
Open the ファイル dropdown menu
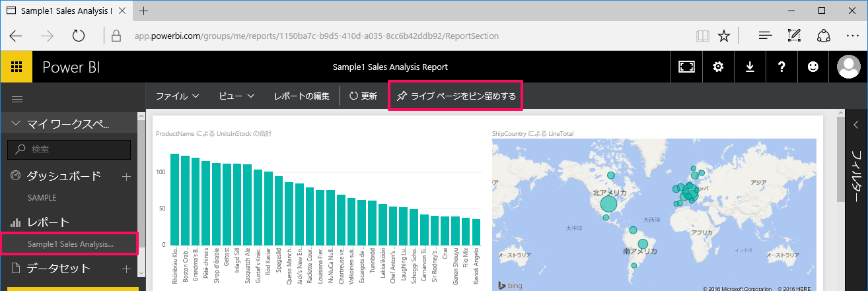177,96
